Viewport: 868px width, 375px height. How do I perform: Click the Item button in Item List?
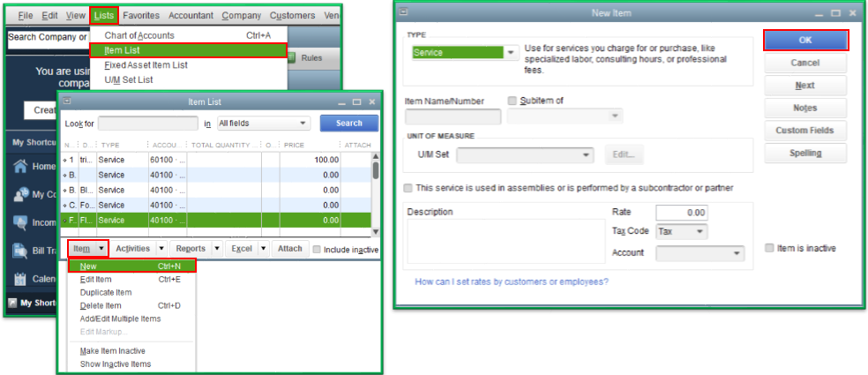pos(82,249)
